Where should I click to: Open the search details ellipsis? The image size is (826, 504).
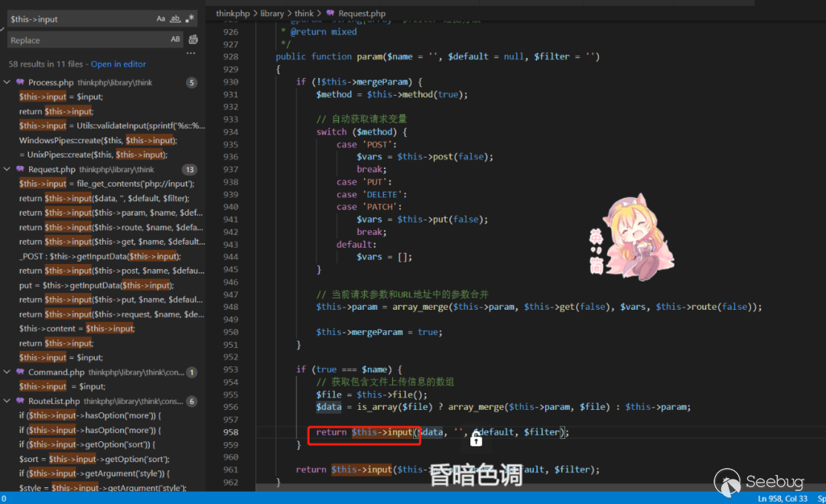click(190, 54)
